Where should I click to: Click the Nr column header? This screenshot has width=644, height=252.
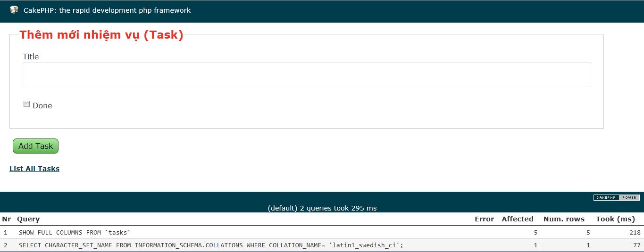point(6,219)
